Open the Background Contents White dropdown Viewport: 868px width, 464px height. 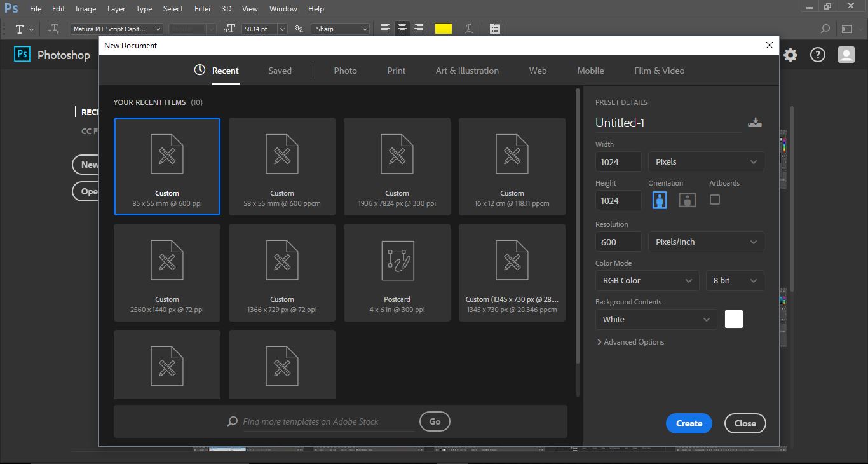pyautogui.click(x=656, y=319)
